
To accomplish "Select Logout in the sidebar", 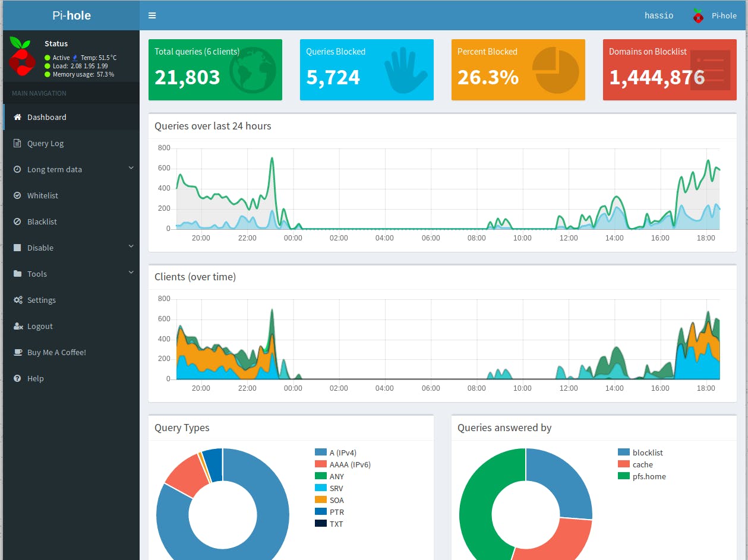I will [x=71, y=326].
